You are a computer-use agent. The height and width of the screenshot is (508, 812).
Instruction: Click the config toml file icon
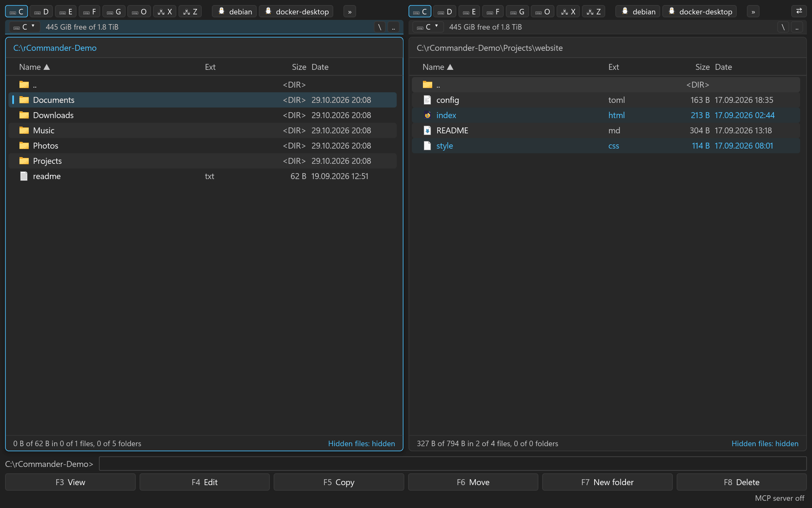click(428, 100)
